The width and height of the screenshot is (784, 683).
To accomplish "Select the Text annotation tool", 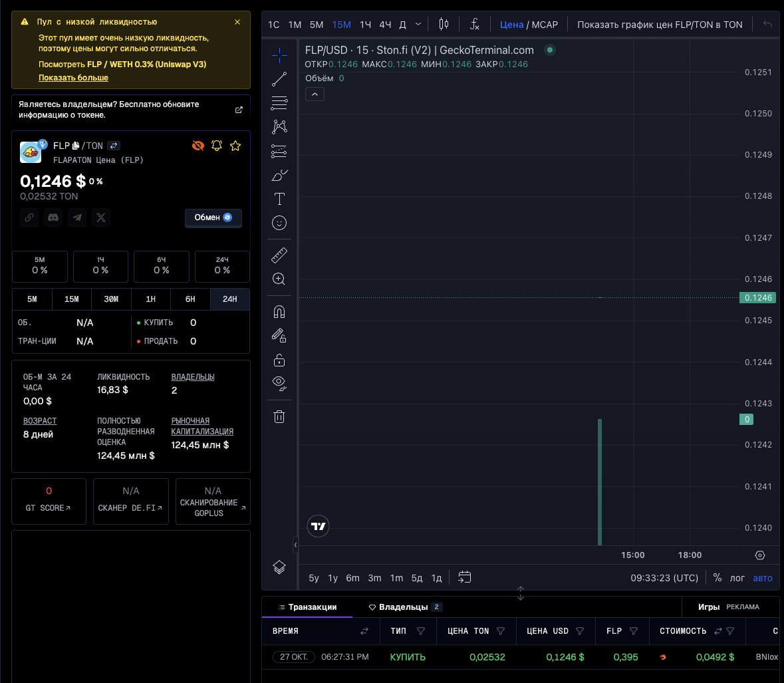I will [x=279, y=199].
